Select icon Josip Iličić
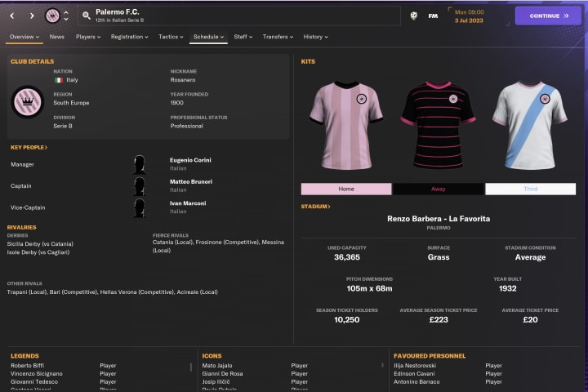Viewport: 588px width, 392px height. point(216,382)
